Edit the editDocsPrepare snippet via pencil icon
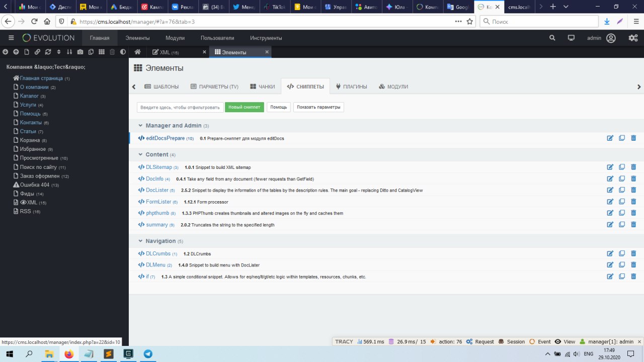 click(x=610, y=138)
